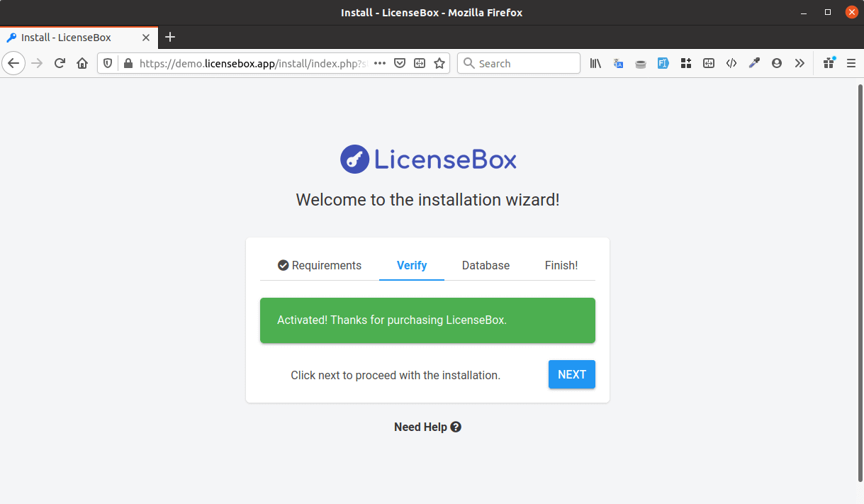Open the translate extension icon
The width and height of the screenshot is (864, 504).
point(618,63)
